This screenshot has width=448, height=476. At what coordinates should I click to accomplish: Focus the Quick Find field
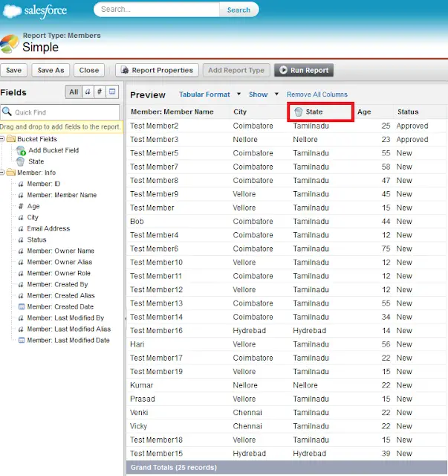tap(60, 112)
